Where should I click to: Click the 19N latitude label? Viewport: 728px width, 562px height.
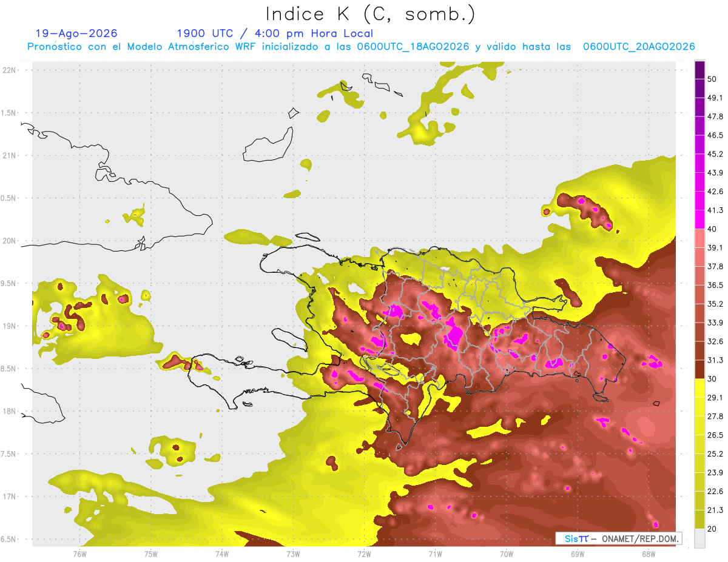click(x=9, y=326)
